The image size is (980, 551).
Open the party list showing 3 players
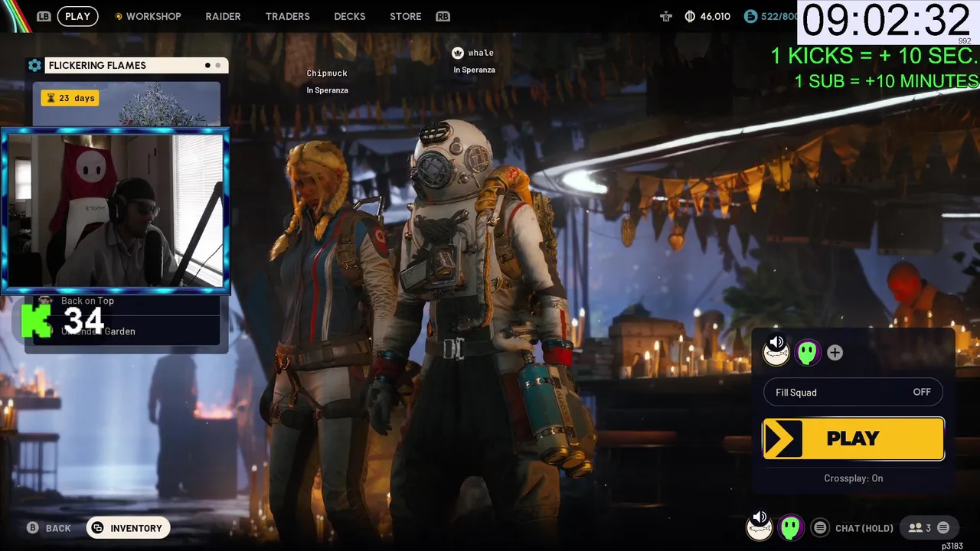929,528
